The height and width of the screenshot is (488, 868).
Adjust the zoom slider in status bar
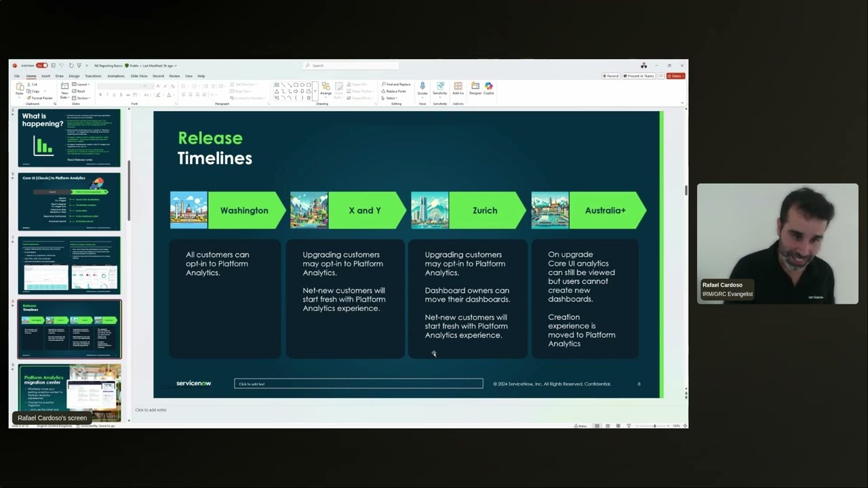click(x=654, y=426)
